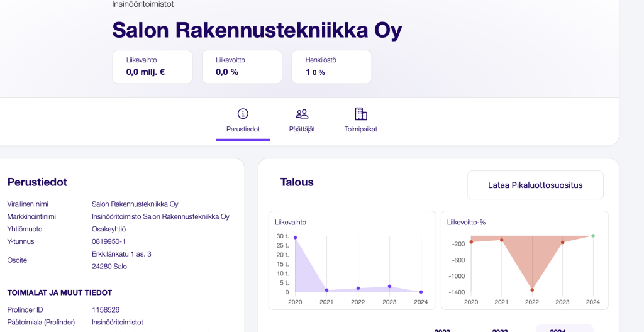Click the 2020 point in Liikevoitto-% chart
The width and height of the screenshot is (644, 332).
pyautogui.click(x=471, y=242)
